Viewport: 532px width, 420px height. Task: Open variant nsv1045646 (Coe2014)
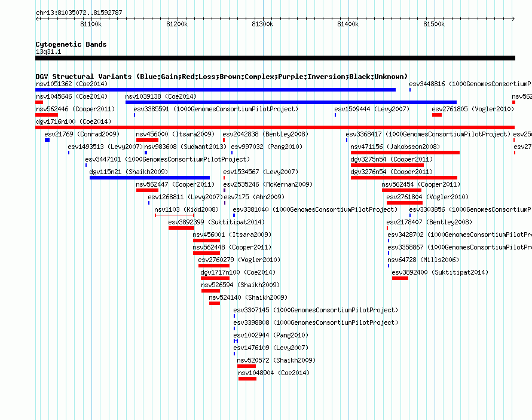72,96
